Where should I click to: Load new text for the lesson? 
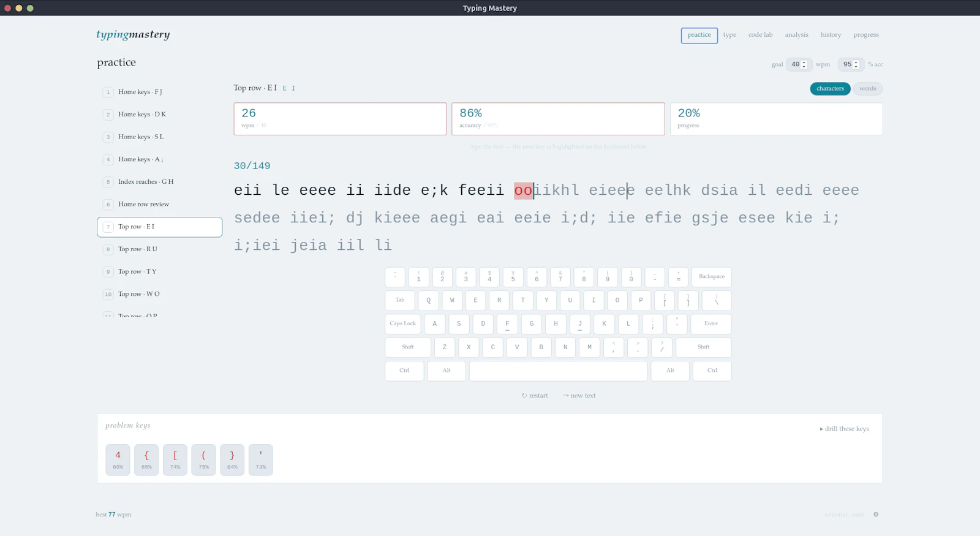579,396
